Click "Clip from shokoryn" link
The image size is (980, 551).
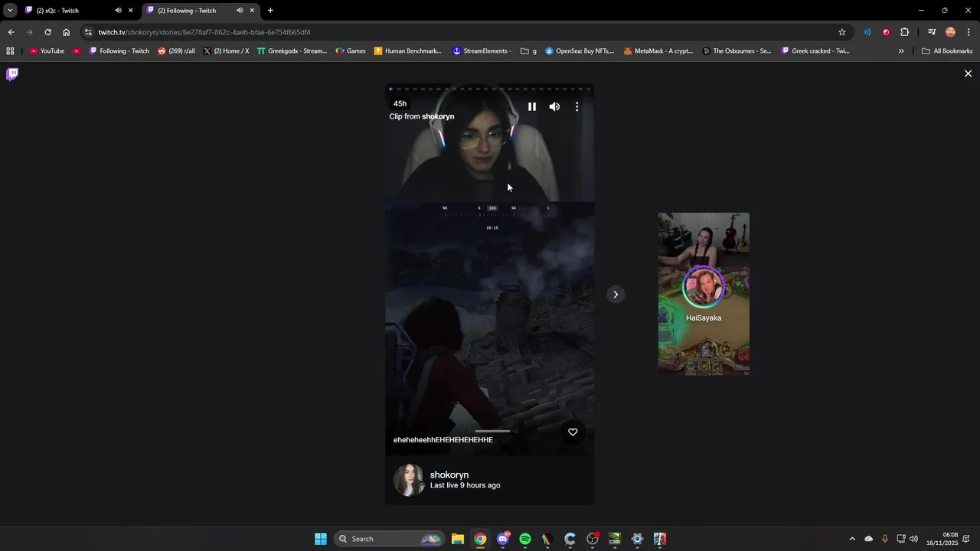point(422,116)
